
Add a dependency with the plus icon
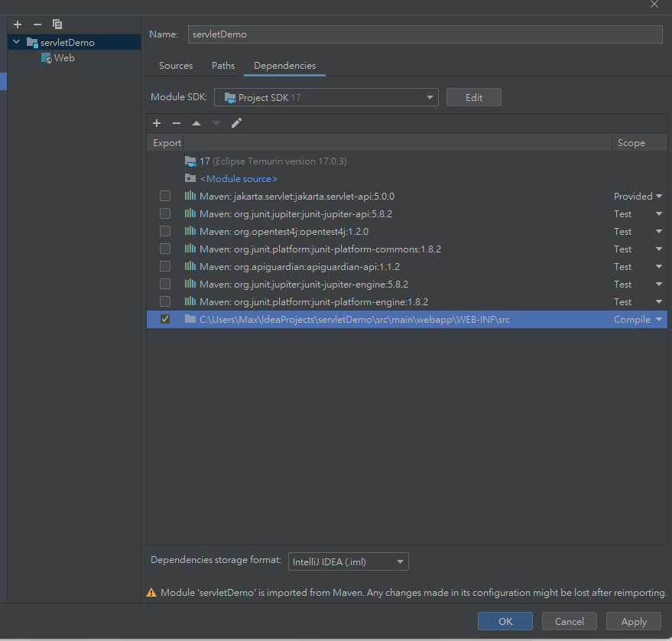pos(157,123)
